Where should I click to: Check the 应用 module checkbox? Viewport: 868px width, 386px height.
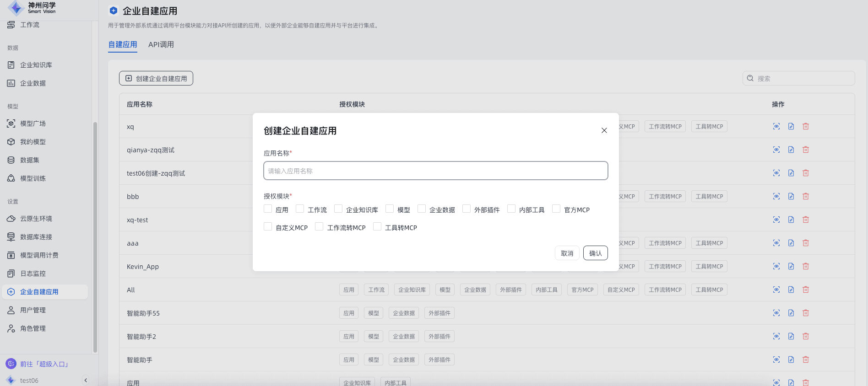coord(268,209)
